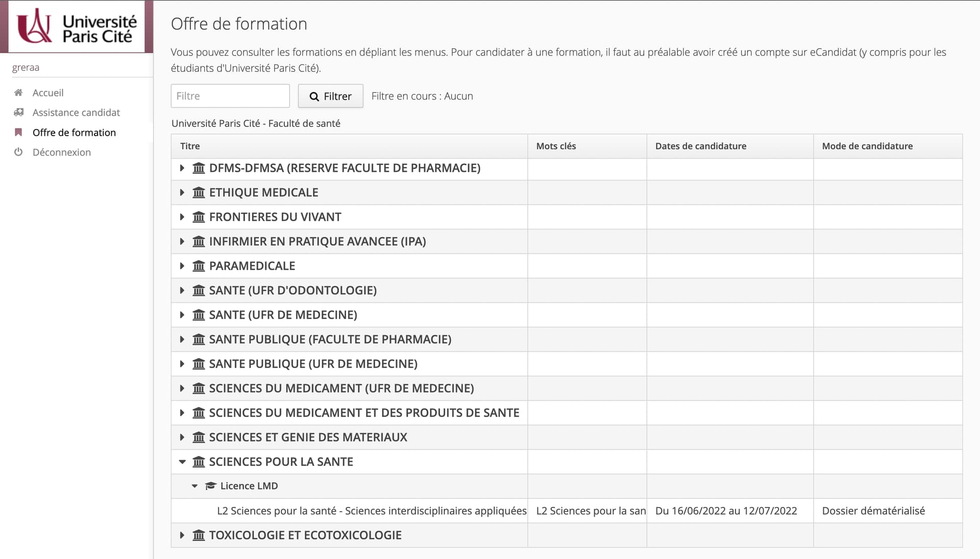Expand the TOXICOLOGIE ET ECOTOXICOLOGIE arrow
Screen dimensions: 980x559
[182, 535]
